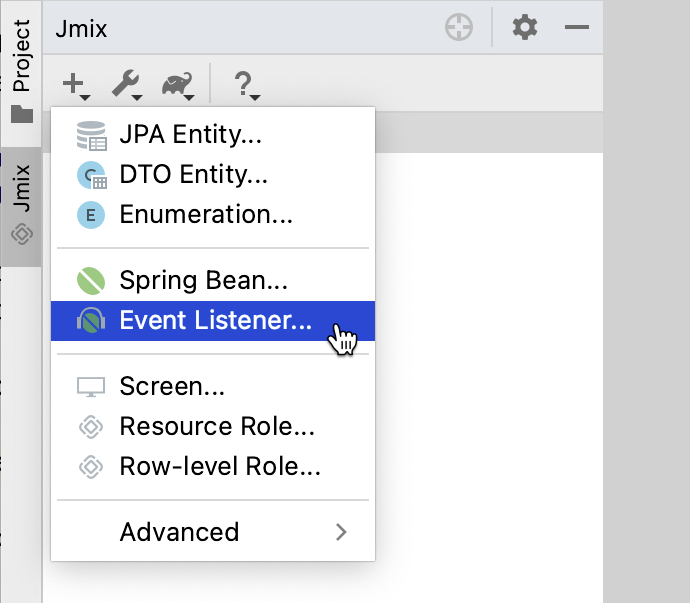
Task: Choose Resource Role menu item
Action: (x=217, y=426)
